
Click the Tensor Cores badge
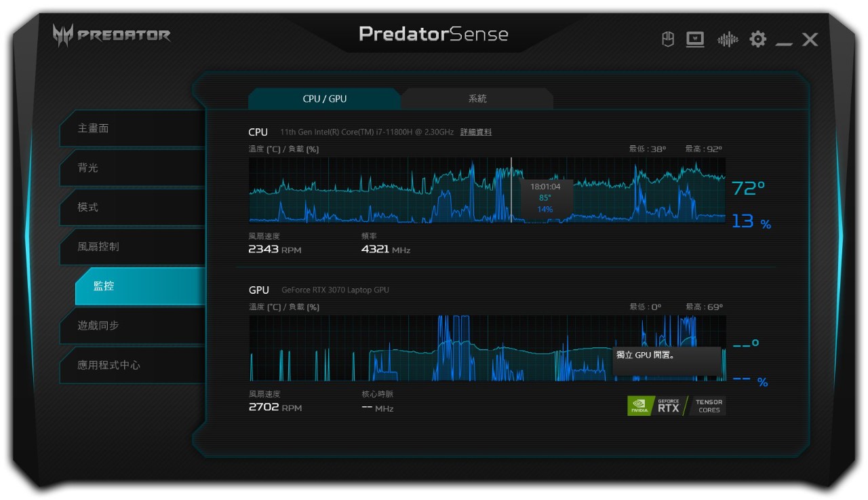click(x=709, y=406)
